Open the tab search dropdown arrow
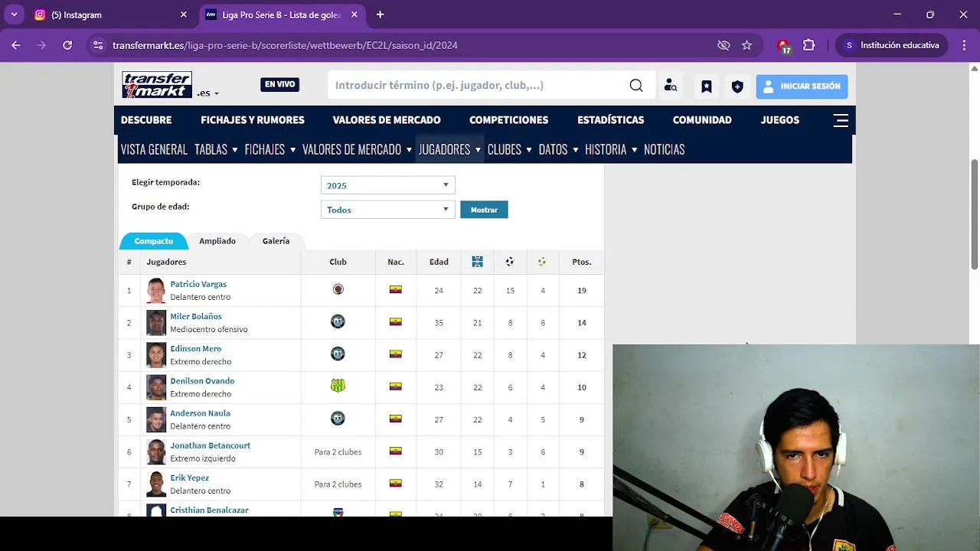Screen dimensions: 980x551 (14, 15)
